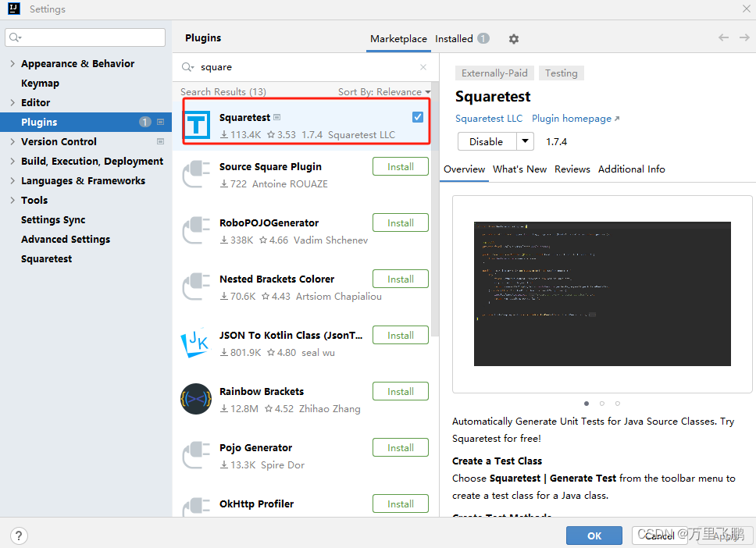This screenshot has width=756, height=548.
Task: Select Settings Sync in the settings tree
Action: point(53,220)
